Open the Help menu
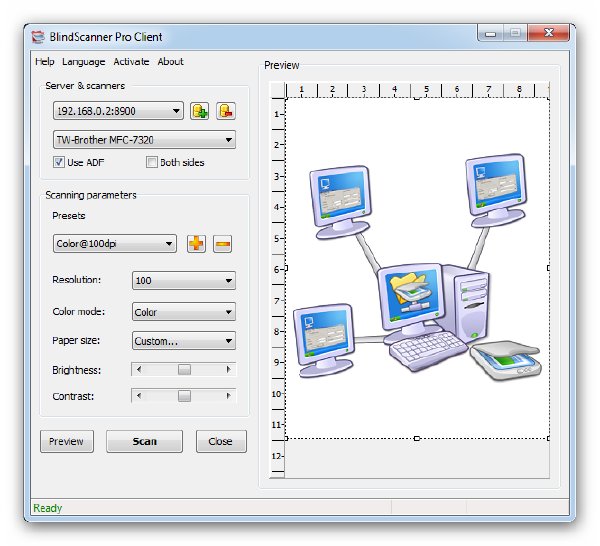 pos(45,62)
